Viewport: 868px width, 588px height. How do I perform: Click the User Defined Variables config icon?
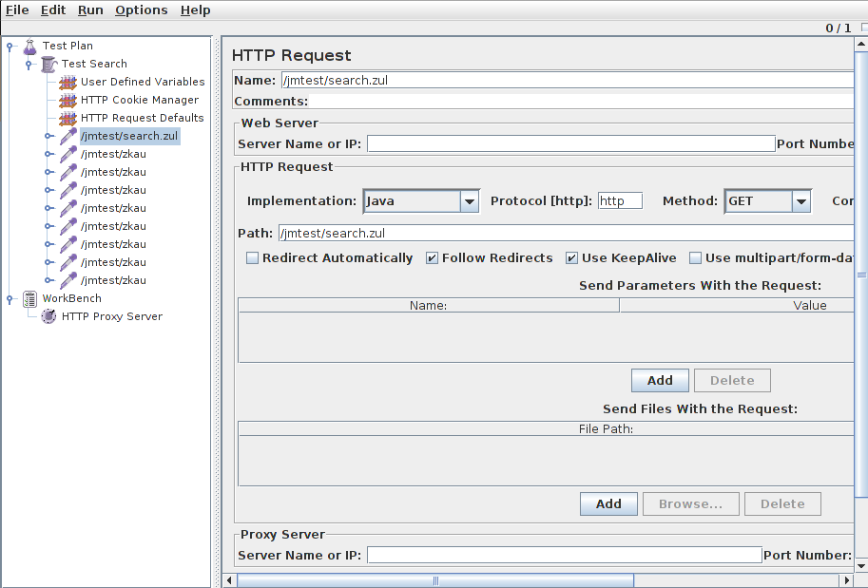68,83
